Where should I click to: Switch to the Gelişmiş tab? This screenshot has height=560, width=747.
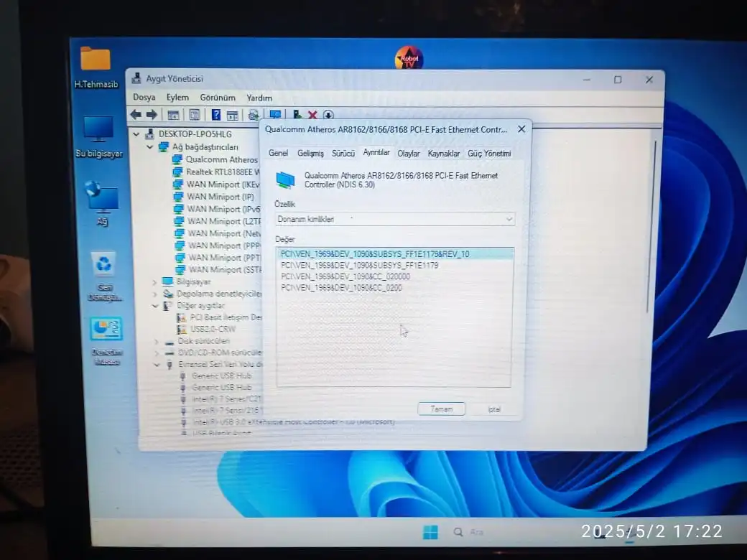[310, 154]
